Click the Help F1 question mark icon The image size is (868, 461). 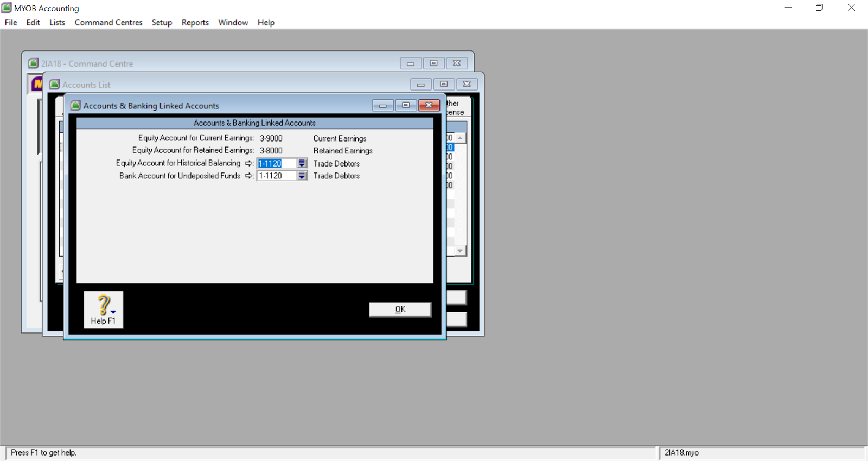pyautogui.click(x=104, y=309)
